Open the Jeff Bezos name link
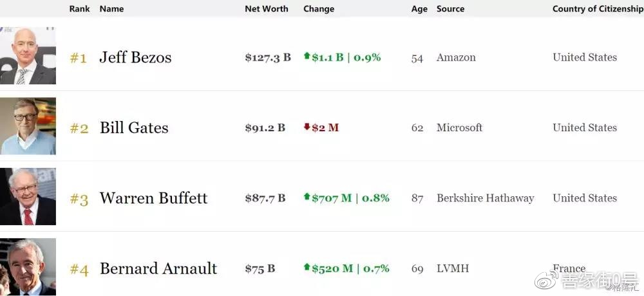The height and width of the screenshot is (296, 644). tap(135, 57)
